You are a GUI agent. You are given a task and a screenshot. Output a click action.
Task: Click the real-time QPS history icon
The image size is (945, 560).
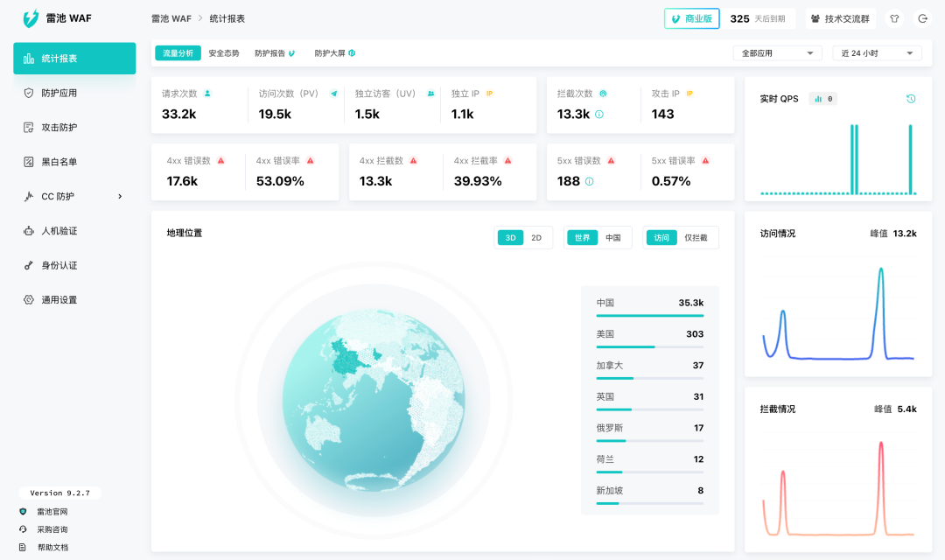point(911,99)
